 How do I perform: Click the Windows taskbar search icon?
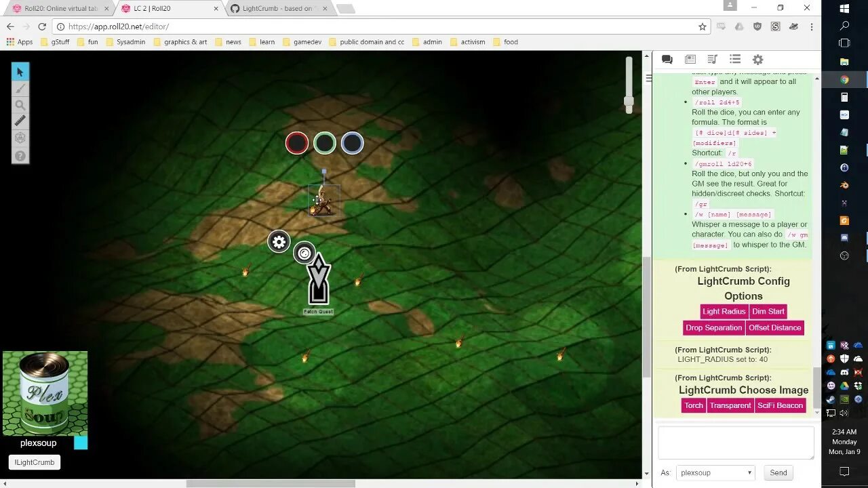tap(844, 26)
